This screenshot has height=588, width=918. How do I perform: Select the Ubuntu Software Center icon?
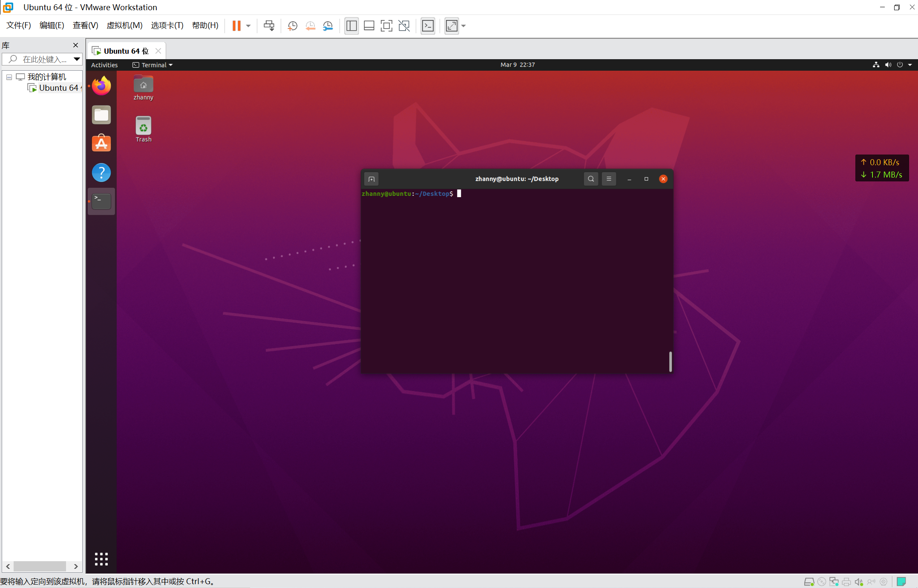click(101, 144)
